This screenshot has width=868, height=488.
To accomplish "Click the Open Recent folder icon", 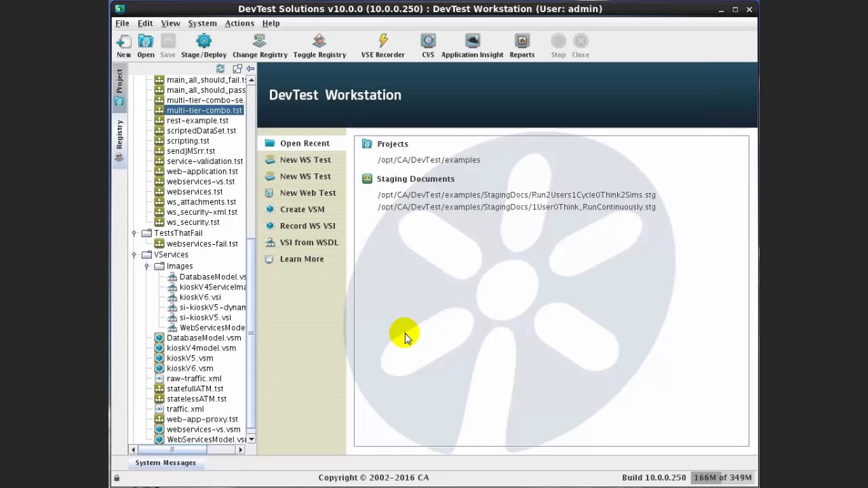I will tap(269, 143).
